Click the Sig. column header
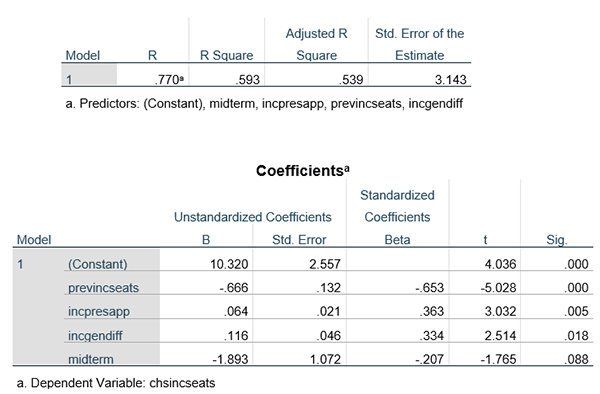Image resolution: width=600 pixels, height=394 pixels. [557, 240]
